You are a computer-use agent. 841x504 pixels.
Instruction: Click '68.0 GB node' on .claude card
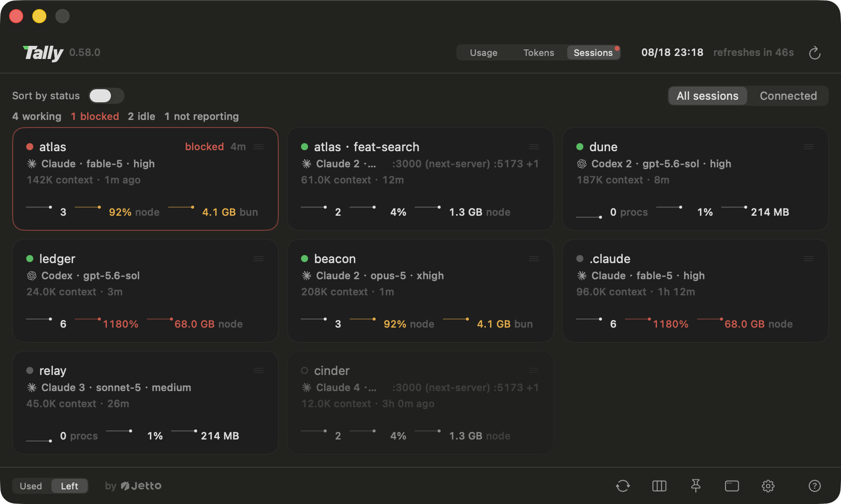[758, 324]
